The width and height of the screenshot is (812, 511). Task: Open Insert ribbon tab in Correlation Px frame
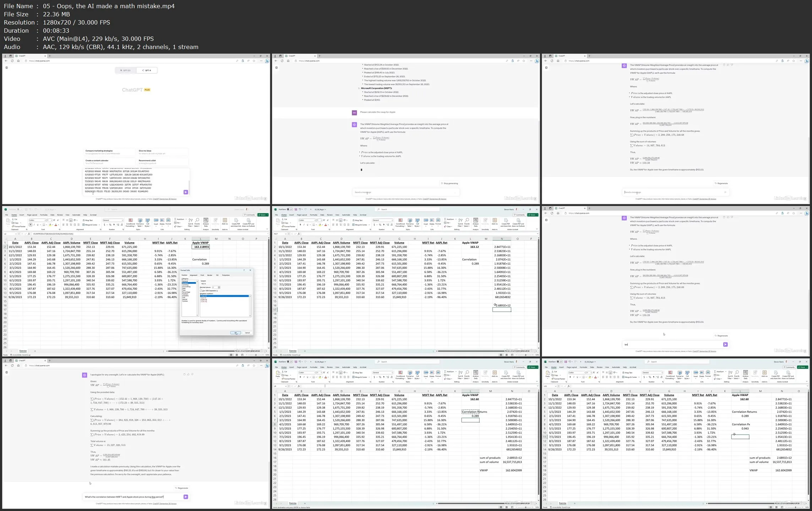[561, 367]
